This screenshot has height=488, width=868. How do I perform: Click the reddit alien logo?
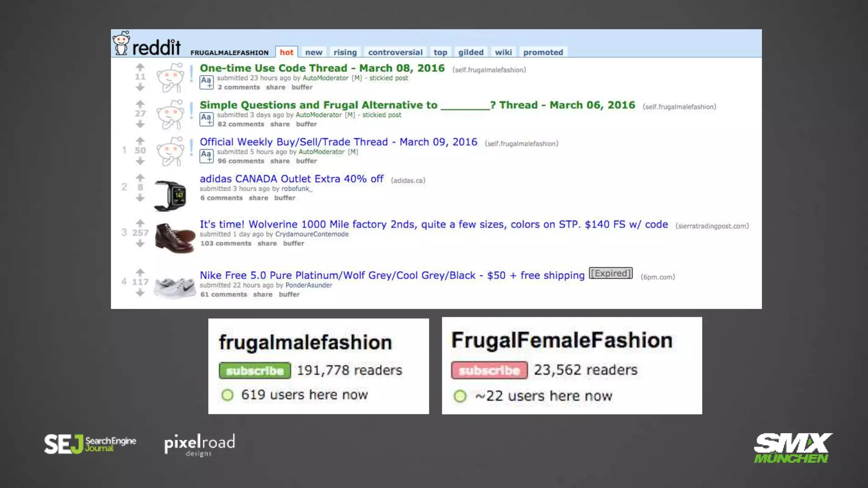121,43
